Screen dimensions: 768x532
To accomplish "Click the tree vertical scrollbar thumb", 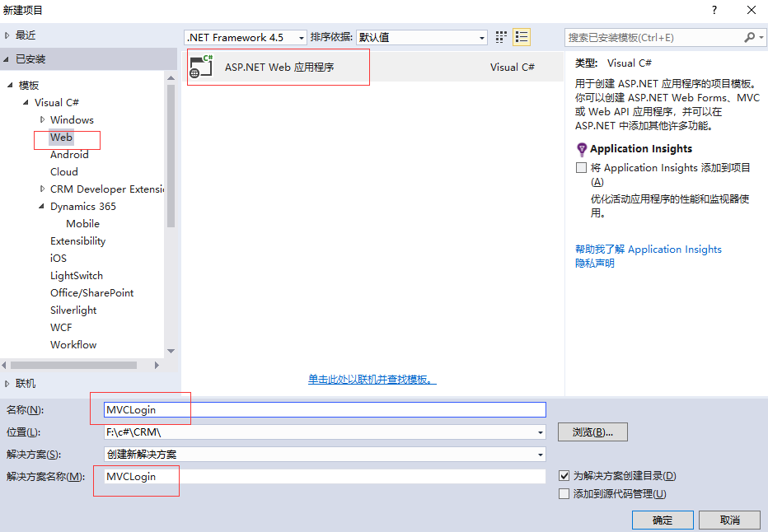I will [x=171, y=156].
